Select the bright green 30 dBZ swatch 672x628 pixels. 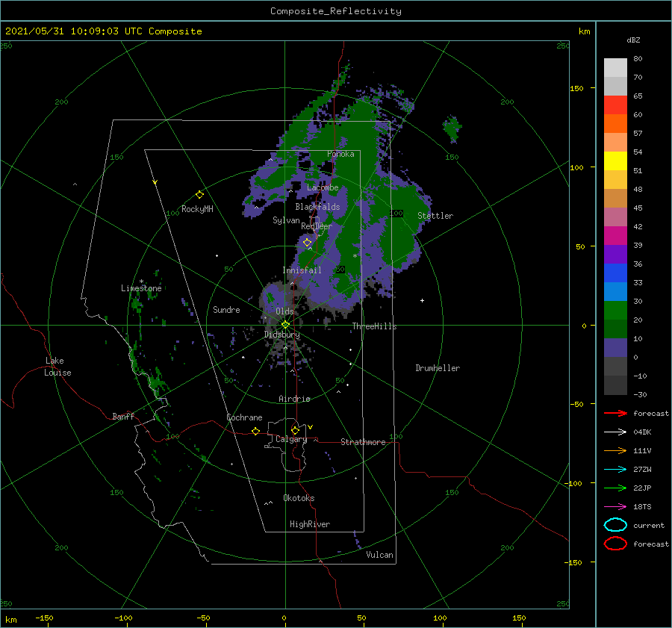click(x=615, y=311)
